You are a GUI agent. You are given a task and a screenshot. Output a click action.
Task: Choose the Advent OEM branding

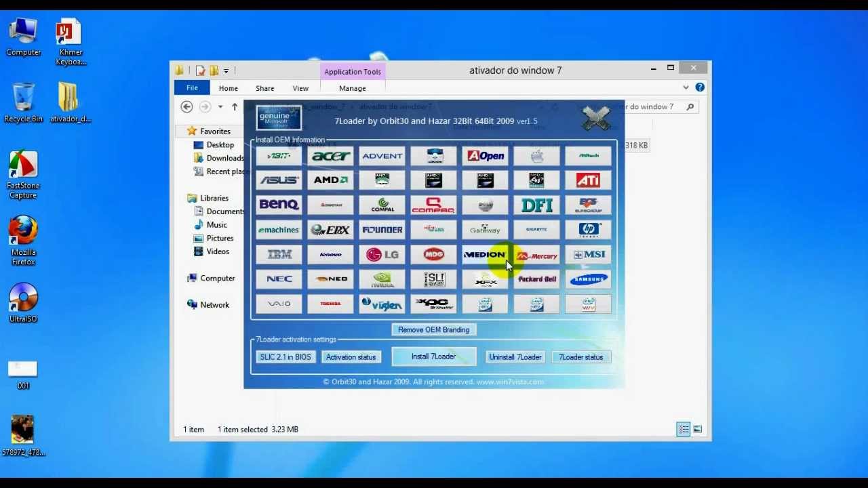[x=382, y=156]
